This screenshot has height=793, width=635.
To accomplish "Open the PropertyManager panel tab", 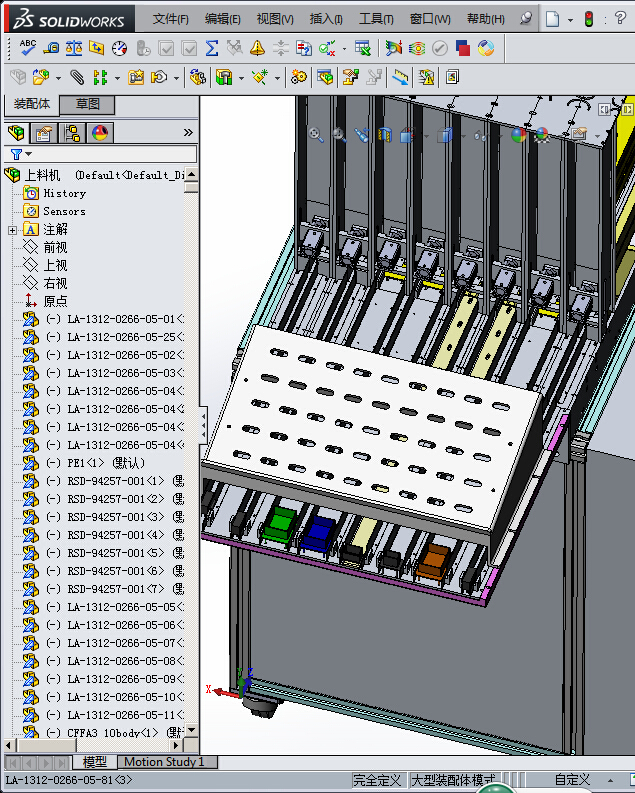I will (x=44, y=133).
